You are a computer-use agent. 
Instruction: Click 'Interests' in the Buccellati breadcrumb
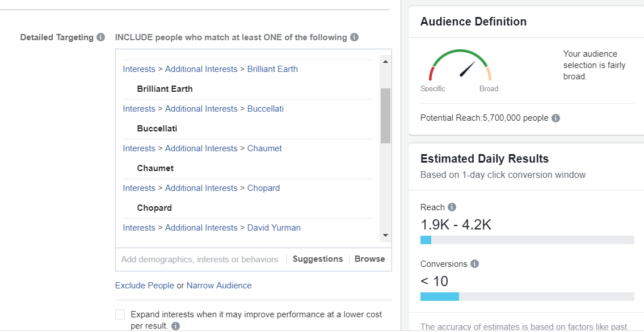(139, 109)
